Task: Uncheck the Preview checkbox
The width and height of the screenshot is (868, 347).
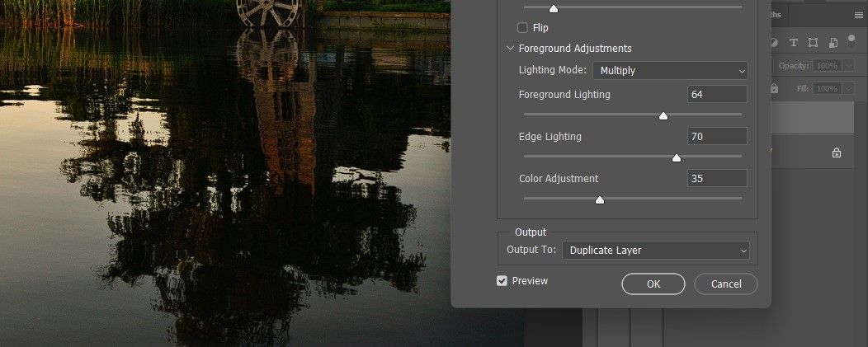Action: [502, 281]
